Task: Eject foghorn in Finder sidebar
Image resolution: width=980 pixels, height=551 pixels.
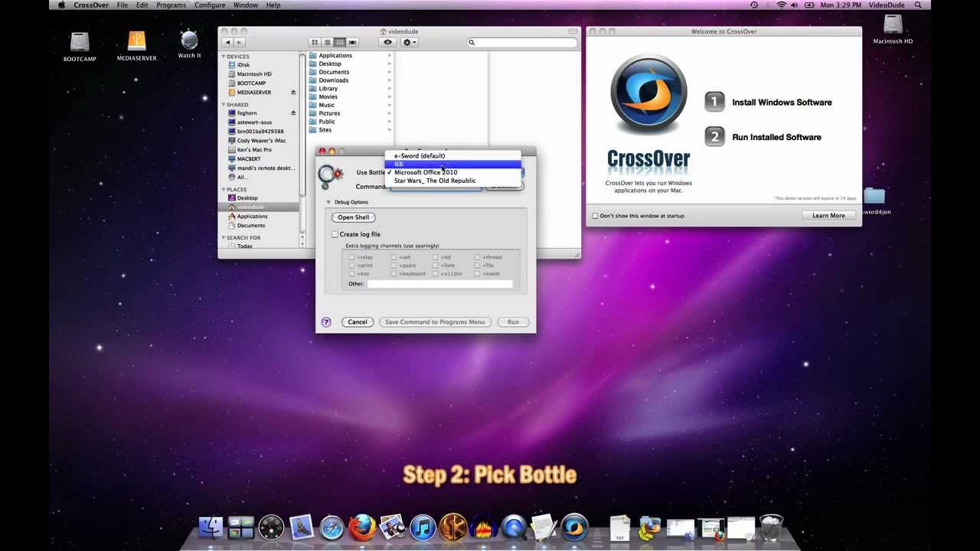Action: click(x=293, y=113)
